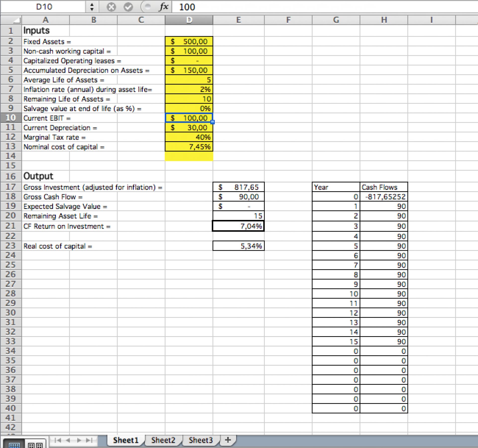This screenshot has width=478, height=448.
Task: Select highlighted column D header
Action: tap(189, 20)
